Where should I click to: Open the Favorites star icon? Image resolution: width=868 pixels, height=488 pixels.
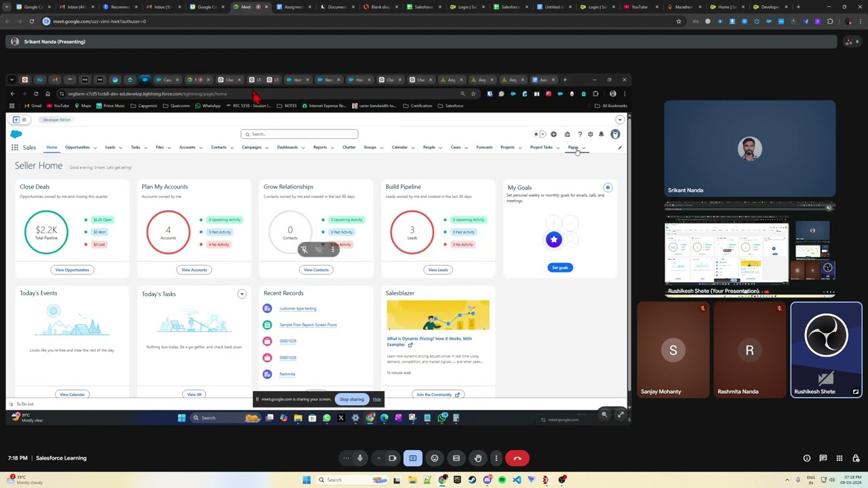(536, 134)
